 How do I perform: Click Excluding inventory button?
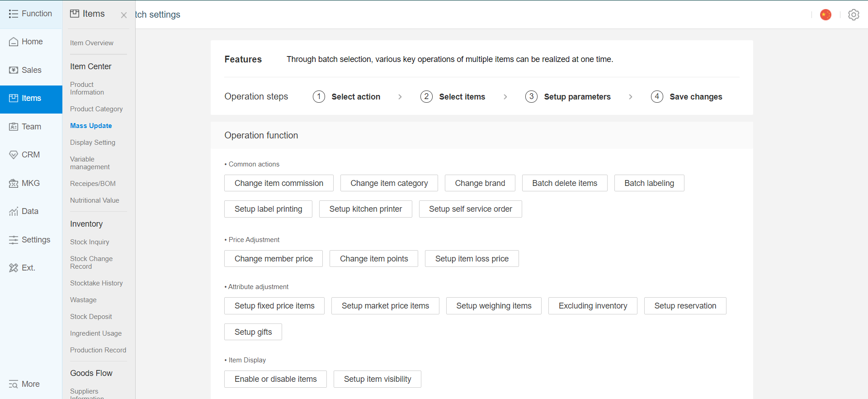(x=593, y=306)
